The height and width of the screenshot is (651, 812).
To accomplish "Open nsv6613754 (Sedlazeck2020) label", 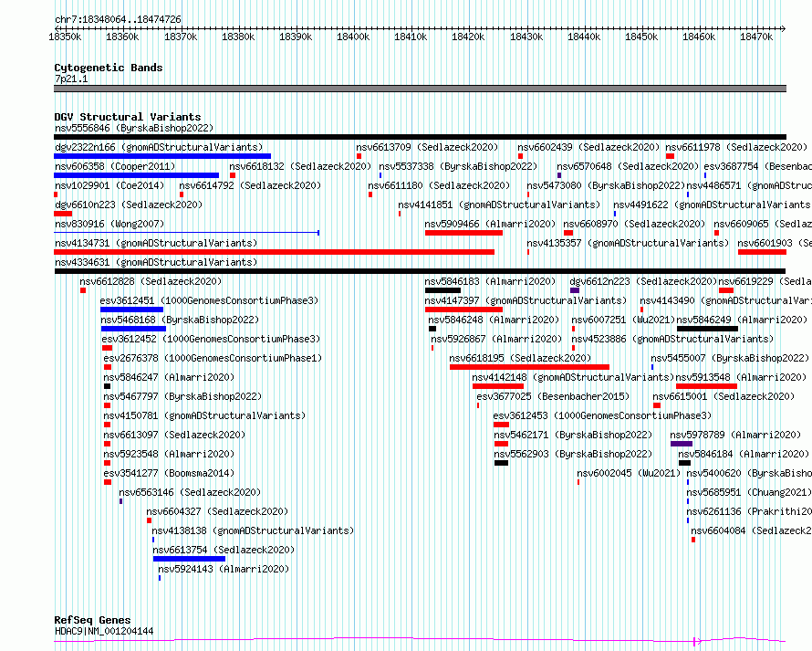I will point(224,550).
